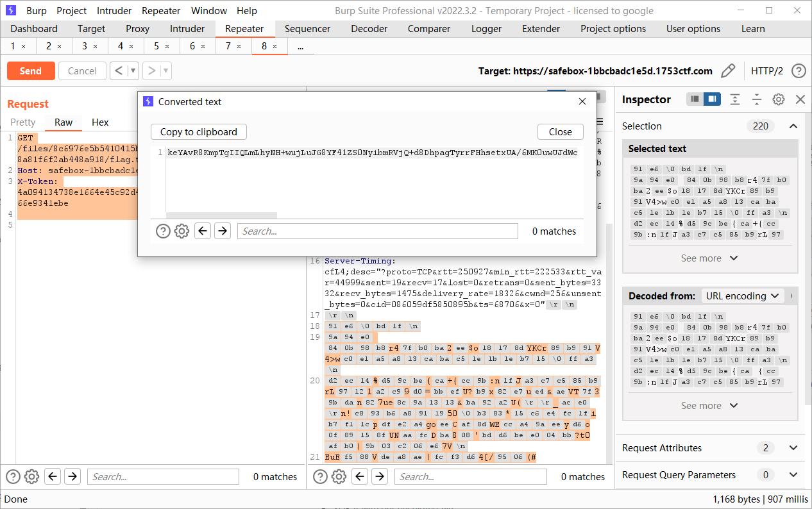812x509 pixels.
Task: Click the Cancel button
Action: pyautogui.click(x=82, y=71)
